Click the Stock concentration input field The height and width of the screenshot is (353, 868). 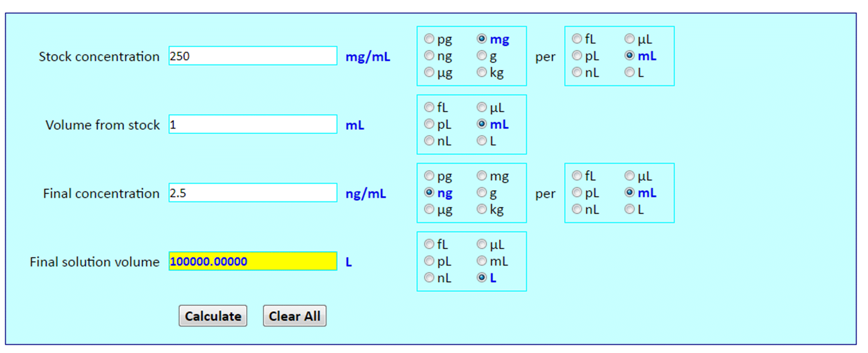coord(253,56)
